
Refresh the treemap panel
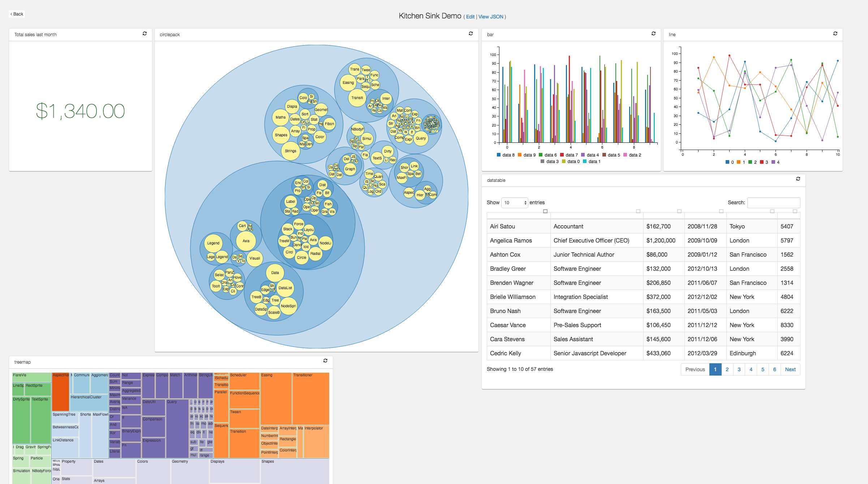click(x=325, y=361)
